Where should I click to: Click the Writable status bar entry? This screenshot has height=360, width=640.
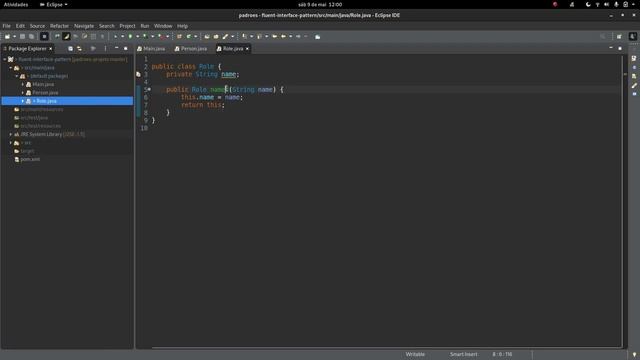tap(415, 354)
